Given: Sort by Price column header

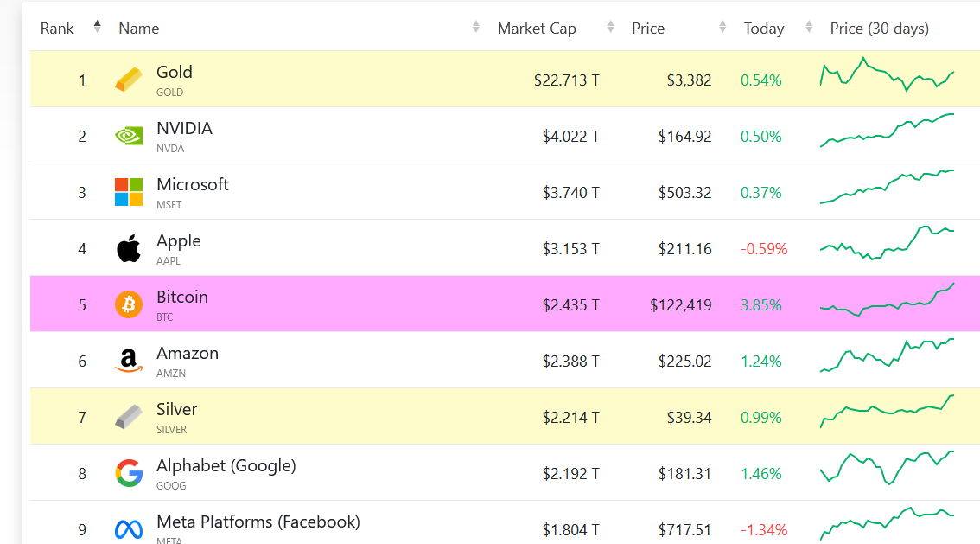Looking at the screenshot, I should click(648, 29).
